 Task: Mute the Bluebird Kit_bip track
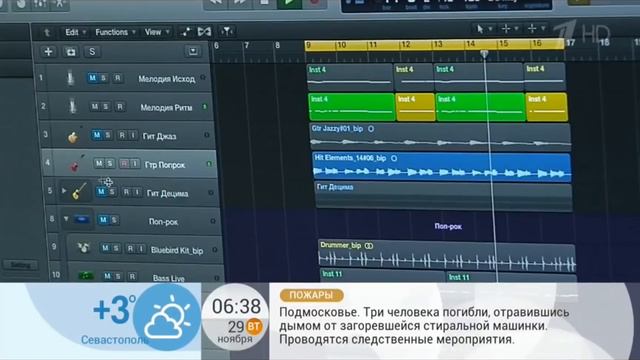tap(105, 248)
